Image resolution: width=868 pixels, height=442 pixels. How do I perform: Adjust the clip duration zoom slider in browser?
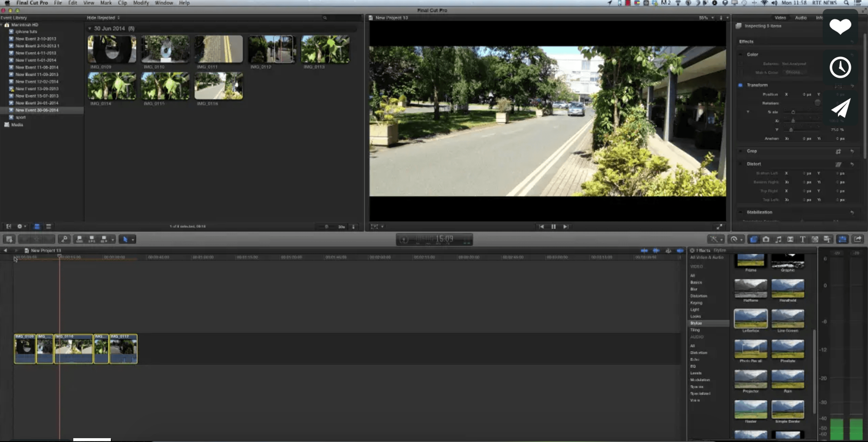point(326,227)
